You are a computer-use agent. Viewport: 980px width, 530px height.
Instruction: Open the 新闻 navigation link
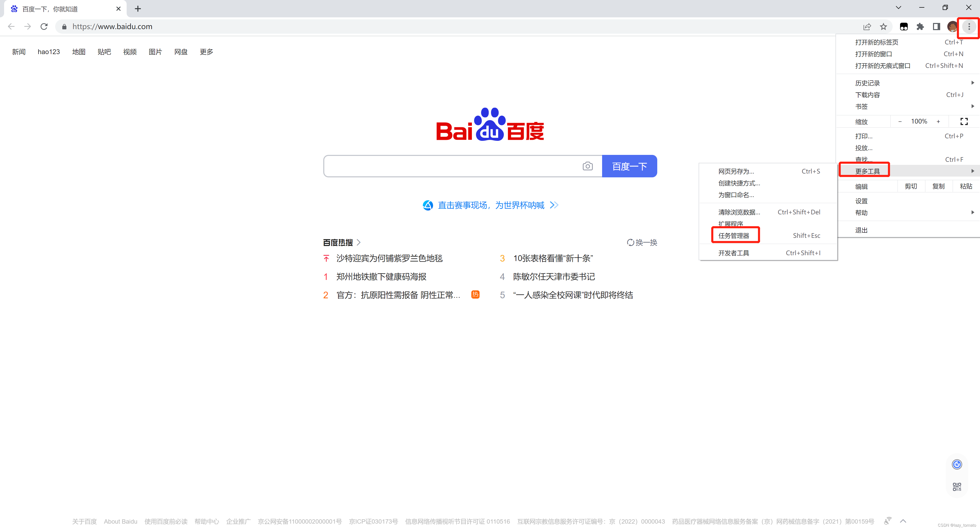pyautogui.click(x=19, y=52)
